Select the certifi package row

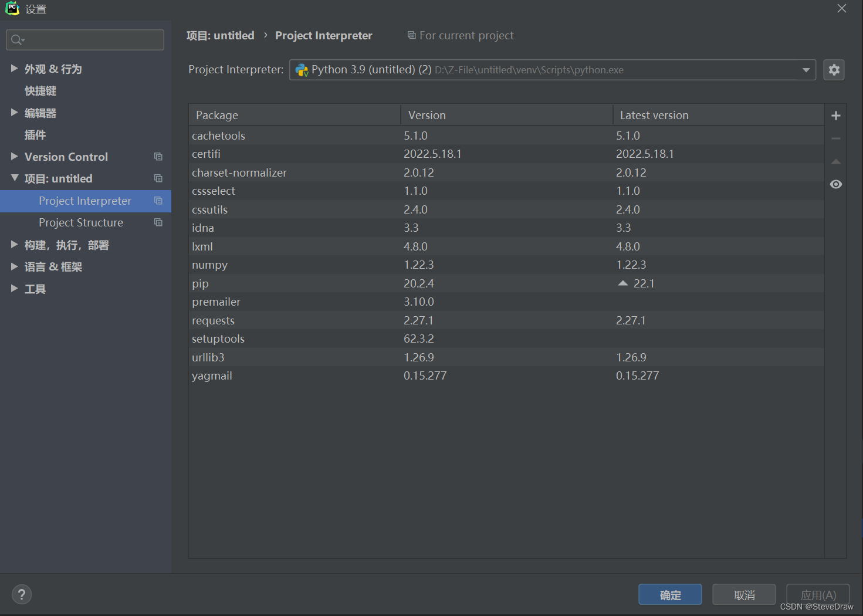506,154
